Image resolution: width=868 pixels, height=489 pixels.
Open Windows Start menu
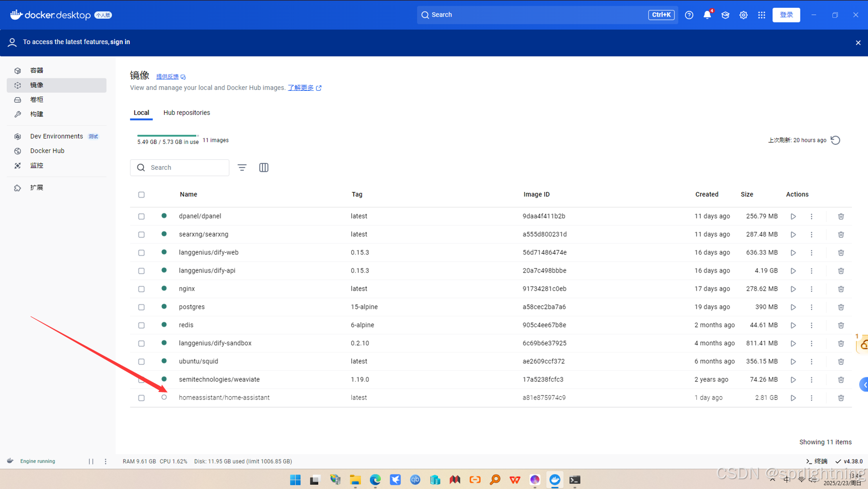295,480
